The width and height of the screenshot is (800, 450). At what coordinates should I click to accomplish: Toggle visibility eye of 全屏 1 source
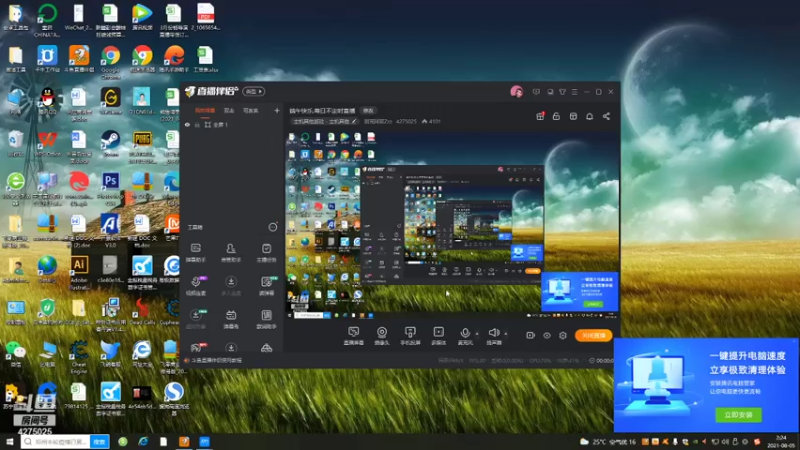tap(187, 124)
